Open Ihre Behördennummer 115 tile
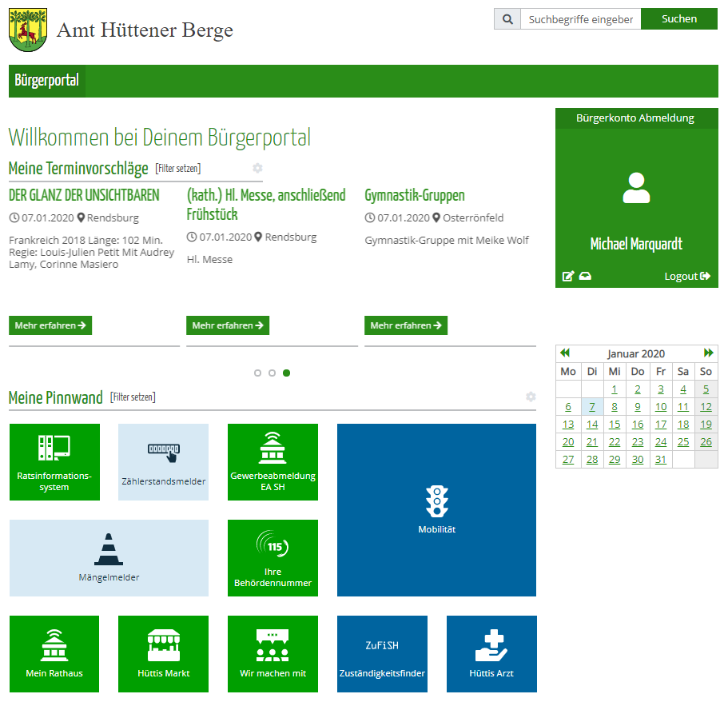The height and width of the screenshot is (702, 728). [x=273, y=558]
